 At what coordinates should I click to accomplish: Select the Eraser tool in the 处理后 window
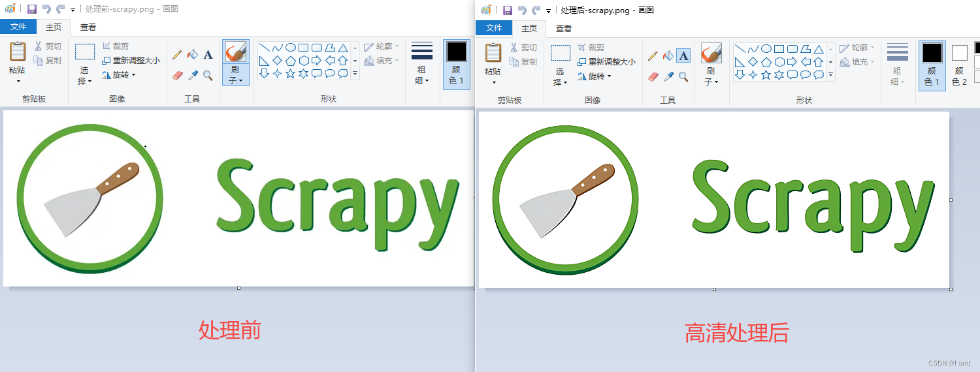click(653, 77)
